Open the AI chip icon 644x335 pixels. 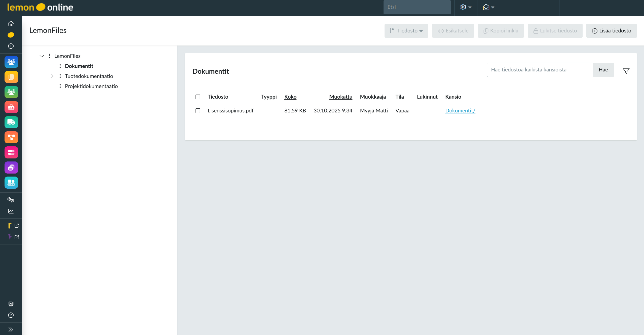coord(11,304)
